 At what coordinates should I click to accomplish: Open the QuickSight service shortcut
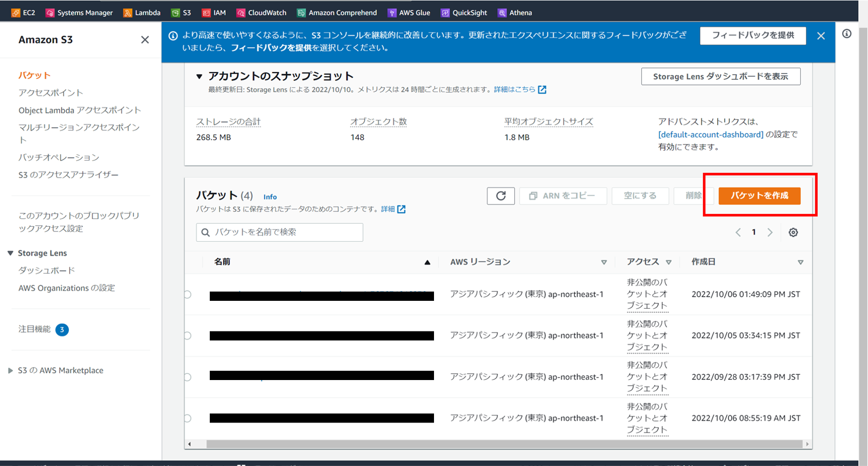(x=464, y=12)
